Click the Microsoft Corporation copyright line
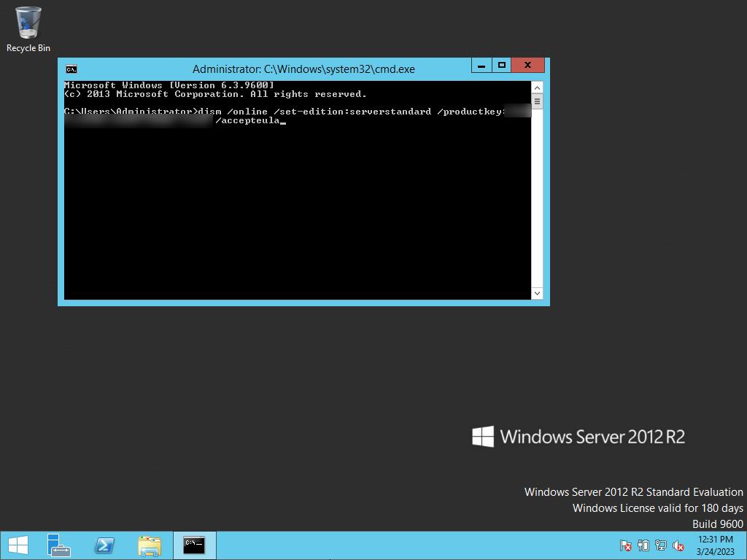 tap(215, 94)
